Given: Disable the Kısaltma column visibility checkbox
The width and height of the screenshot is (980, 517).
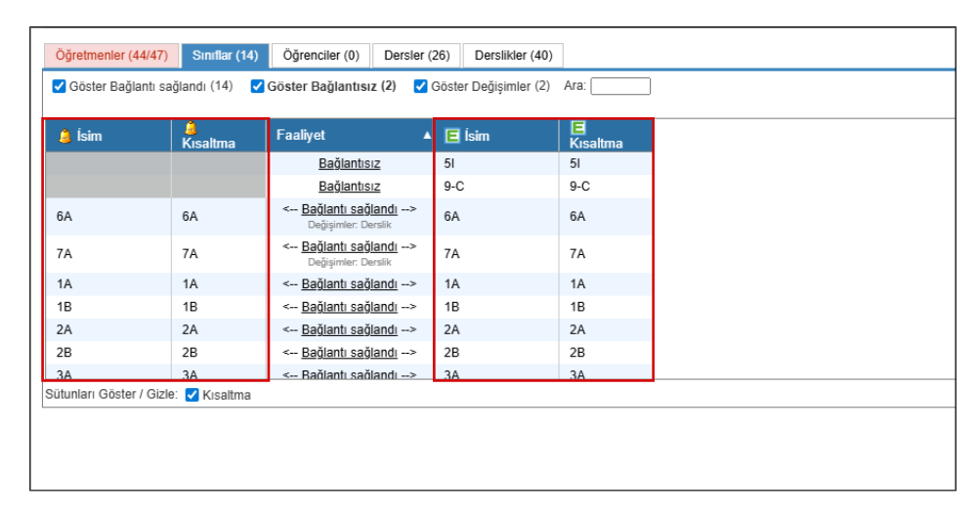Looking at the screenshot, I should (x=192, y=396).
